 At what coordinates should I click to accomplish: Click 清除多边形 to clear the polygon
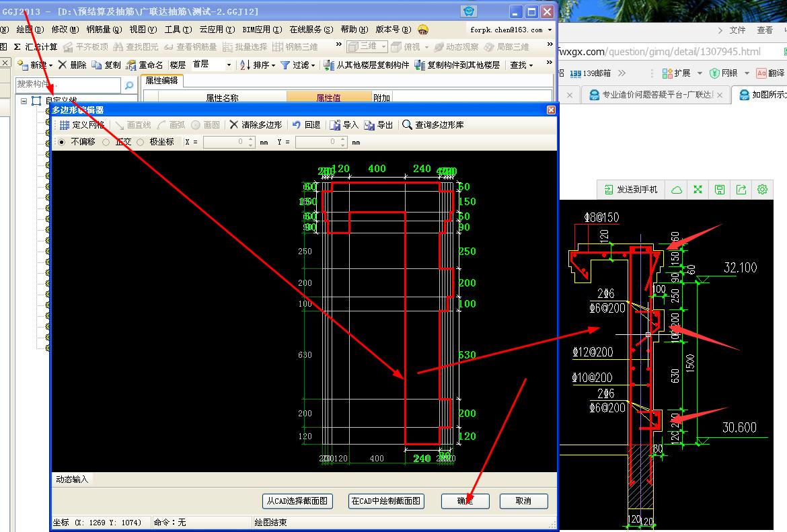click(234, 125)
